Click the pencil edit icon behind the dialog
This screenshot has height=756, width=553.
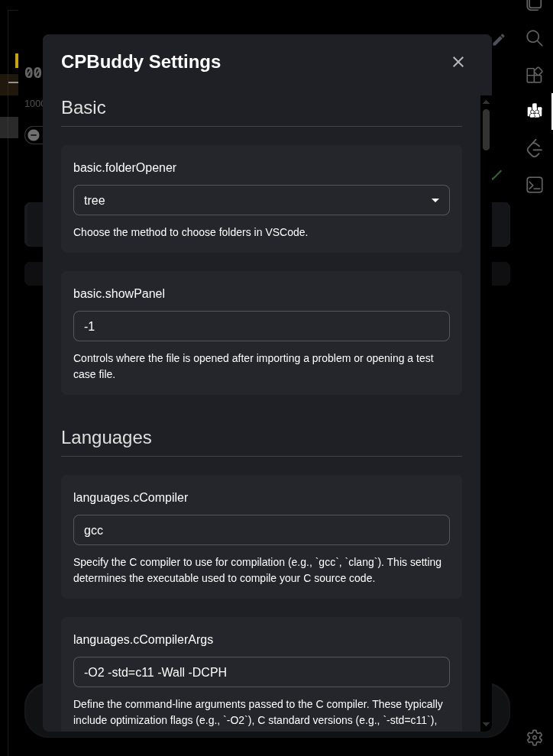499,40
